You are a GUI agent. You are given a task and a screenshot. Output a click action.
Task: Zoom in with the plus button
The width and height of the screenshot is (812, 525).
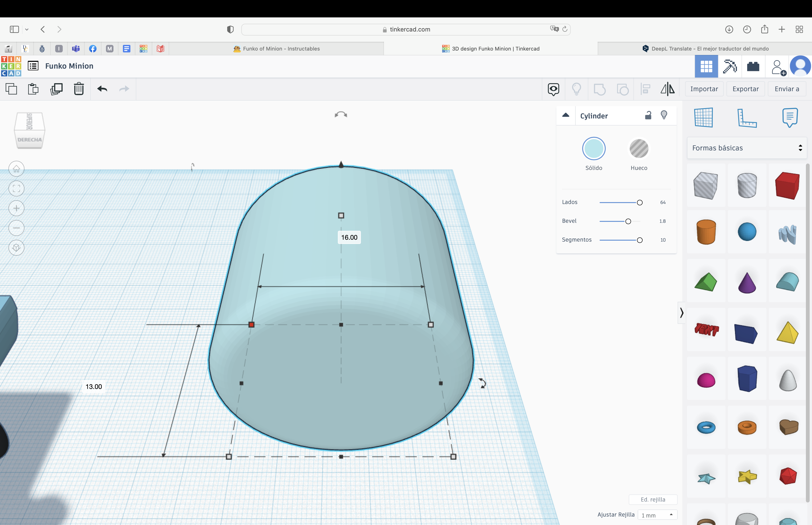click(x=16, y=208)
